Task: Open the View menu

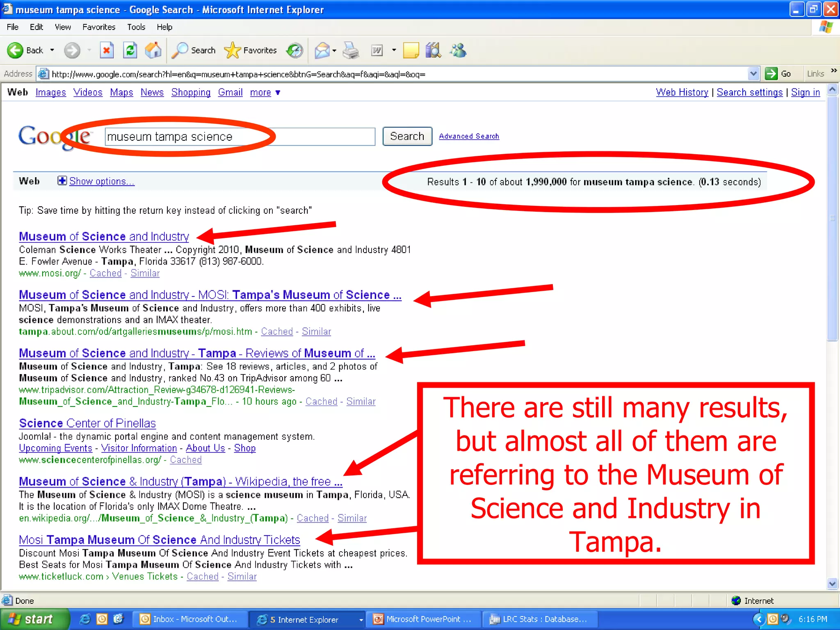Action: (63, 27)
